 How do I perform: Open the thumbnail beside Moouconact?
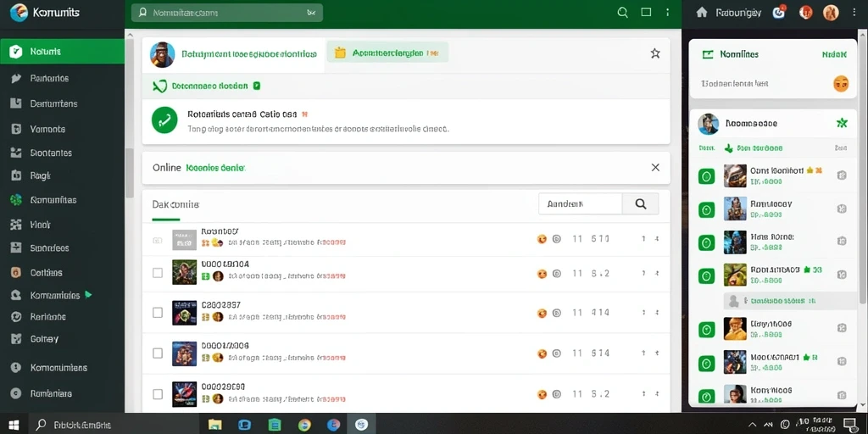coord(735,362)
